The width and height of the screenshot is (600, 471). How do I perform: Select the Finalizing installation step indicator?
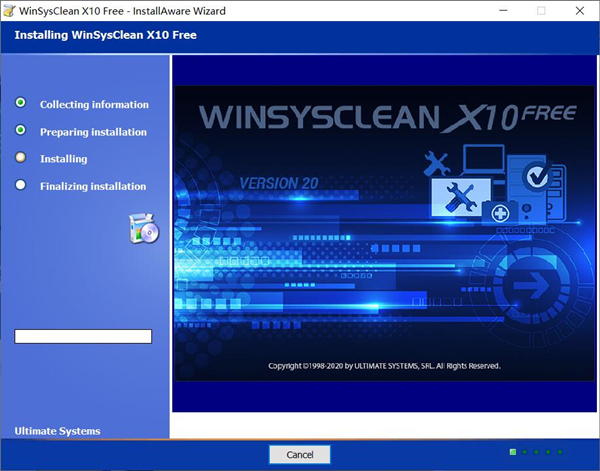click(21, 184)
